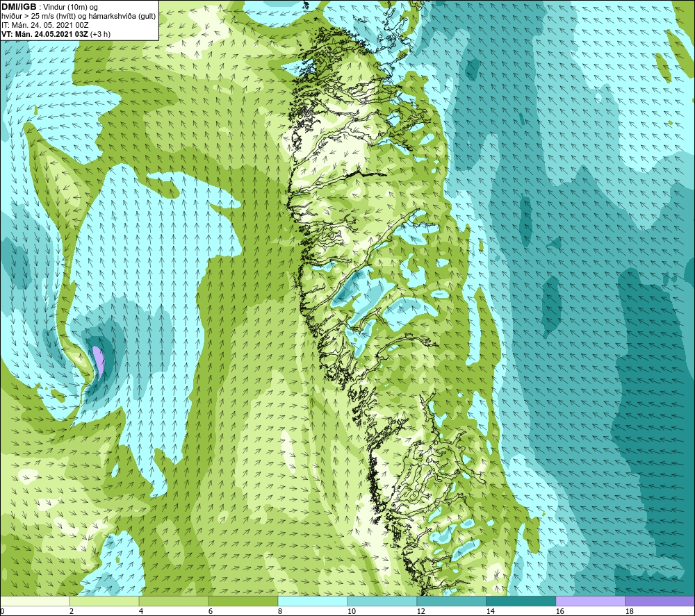Click the "DMI/IGB" title text
The height and width of the screenshot is (616, 695).
click(19, 7)
